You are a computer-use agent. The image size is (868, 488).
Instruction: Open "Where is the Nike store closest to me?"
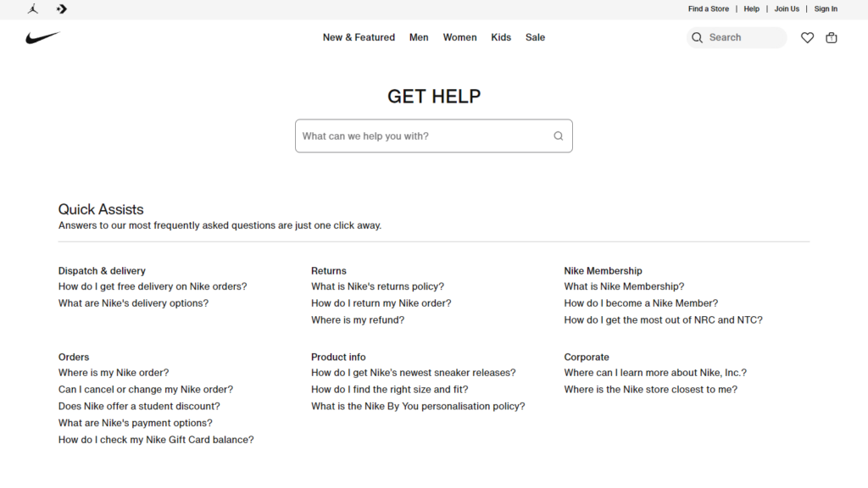(x=650, y=389)
